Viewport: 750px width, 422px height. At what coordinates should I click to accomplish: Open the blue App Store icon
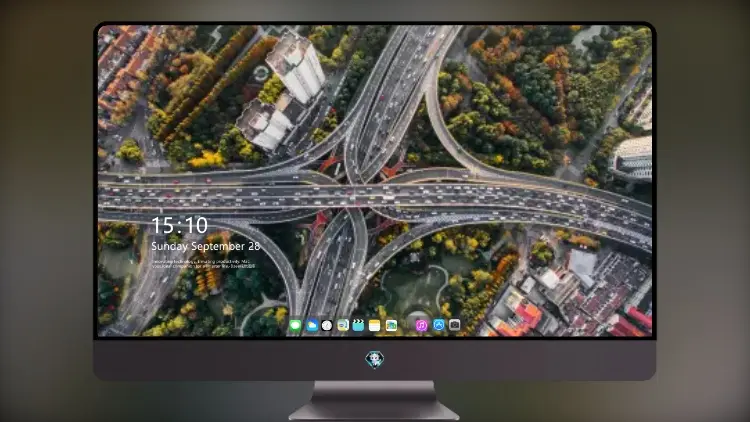click(438, 325)
